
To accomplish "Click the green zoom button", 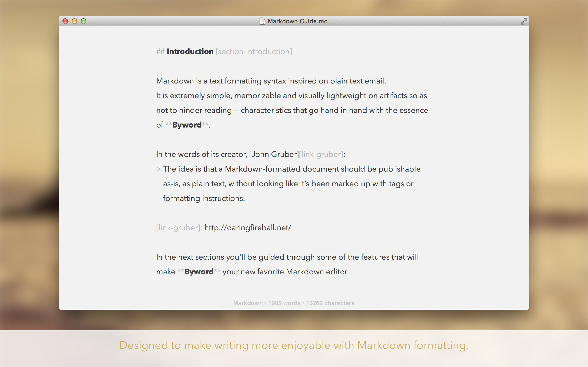I will tap(84, 21).
